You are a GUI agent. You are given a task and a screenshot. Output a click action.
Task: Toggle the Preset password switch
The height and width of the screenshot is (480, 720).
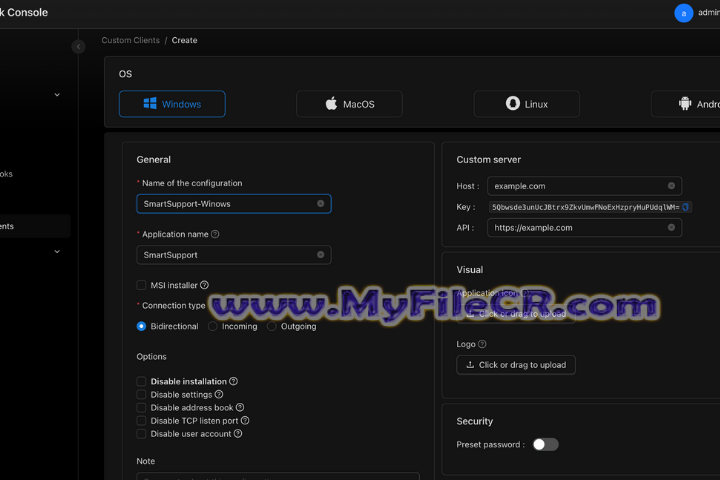click(546, 444)
